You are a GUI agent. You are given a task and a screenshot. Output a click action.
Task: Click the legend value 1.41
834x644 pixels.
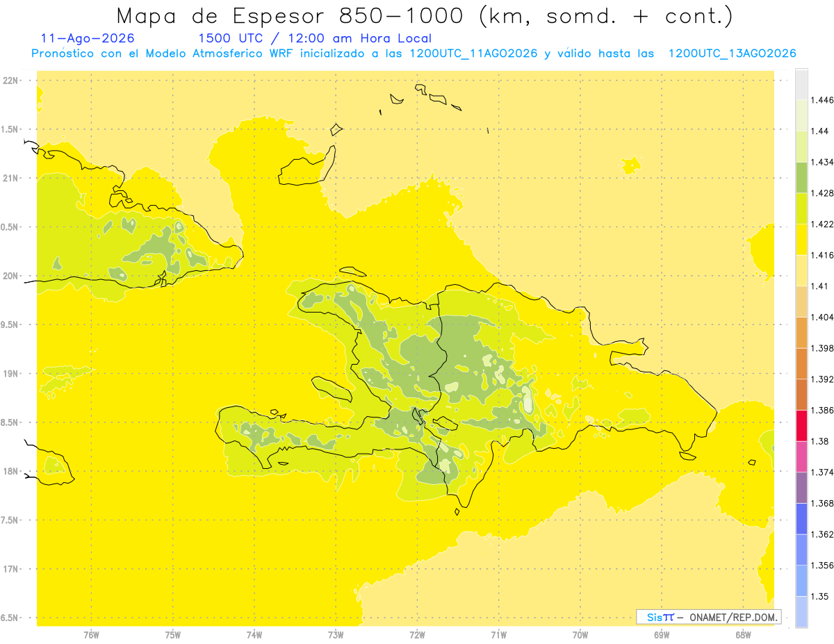pyautogui.click(x=820, y=286)
